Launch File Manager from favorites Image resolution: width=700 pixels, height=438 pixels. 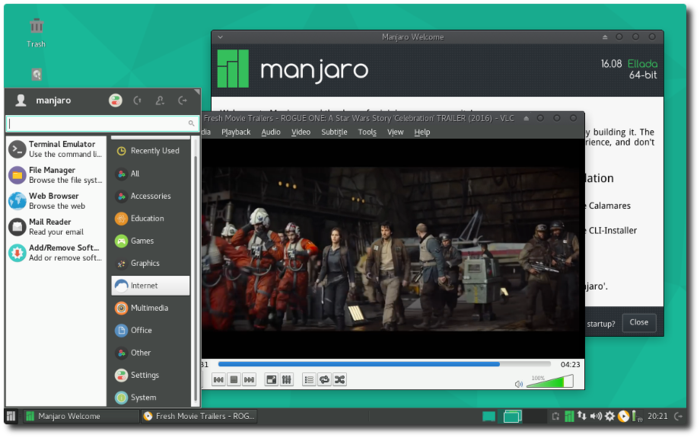pos(56,175)
